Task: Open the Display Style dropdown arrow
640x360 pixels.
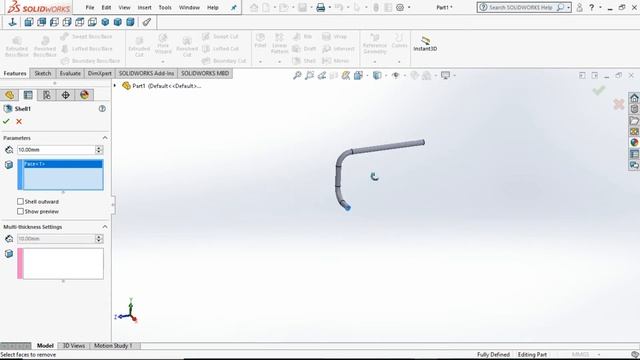Action: [x=385, y=75]
